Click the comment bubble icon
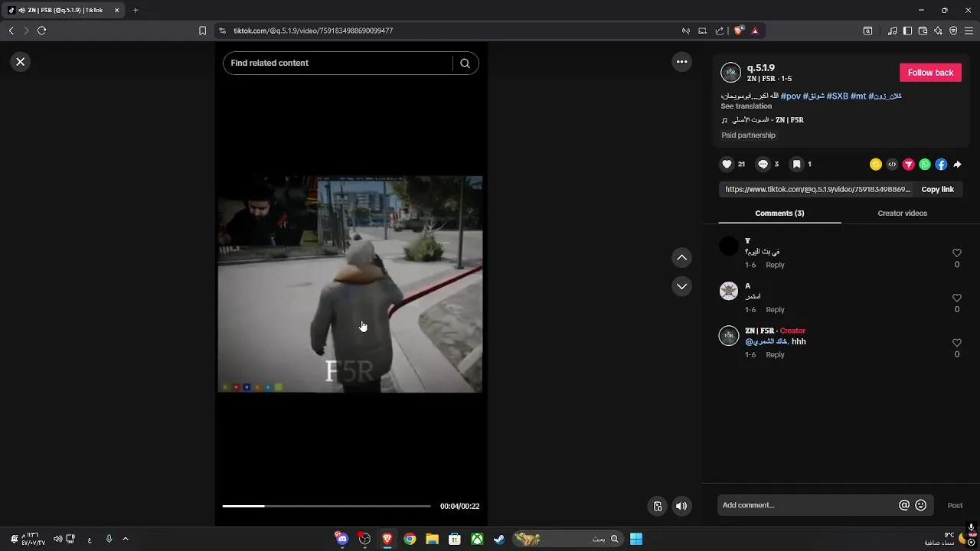Screen dimensions: 980x551 [763, 165]
